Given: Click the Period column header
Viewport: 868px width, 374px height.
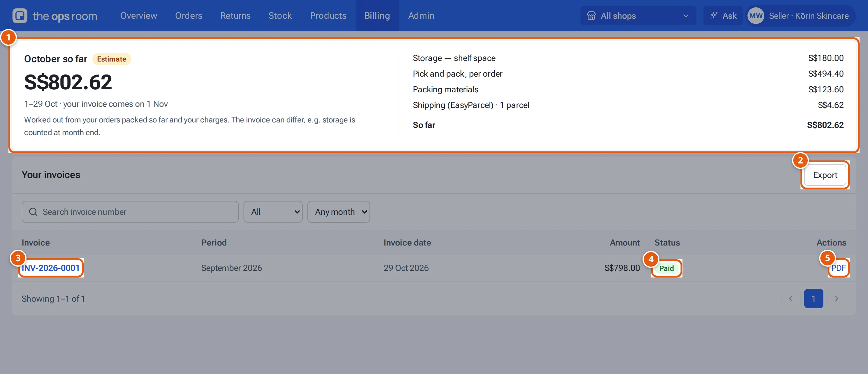Looking at the screenshot, I should [214, 242].
